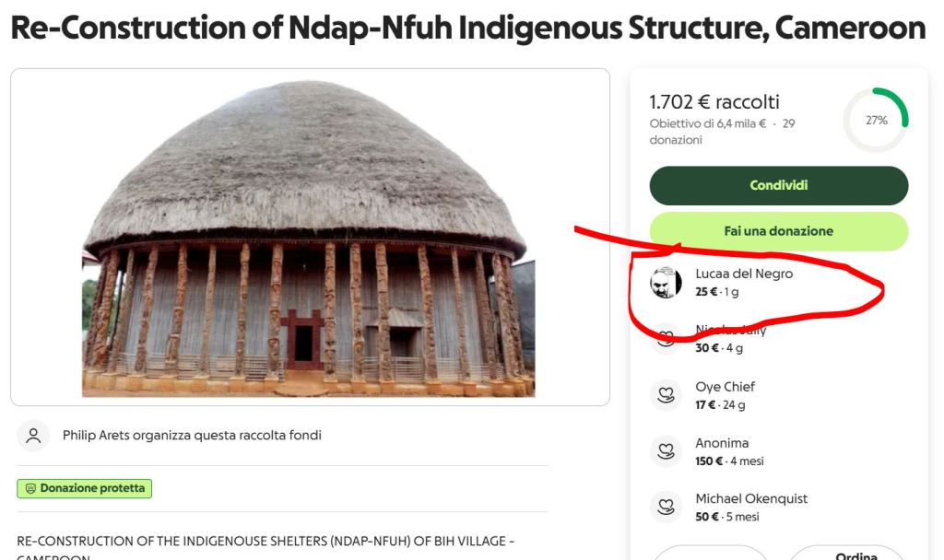Click the Philip Arets organizer text

click(192, 436)
